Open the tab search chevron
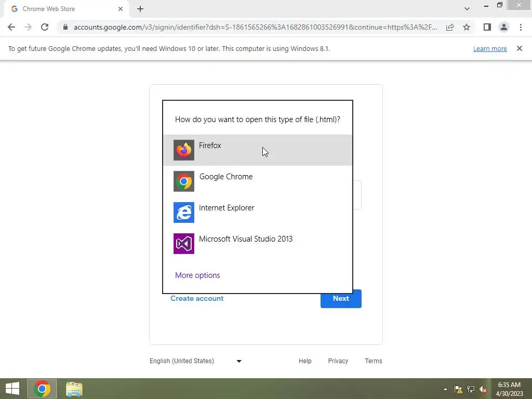The width and height of the screenshot is (532, 399). pyautogui.click(x=467, y=9)
